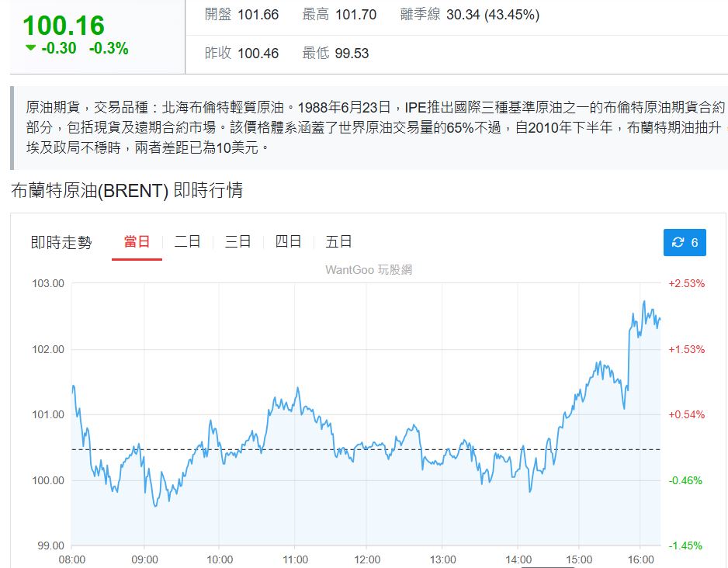The width and height of the screenshot is (728, 568).
Task: Switch to the 二日 chart tab
Action: (187, 242)
